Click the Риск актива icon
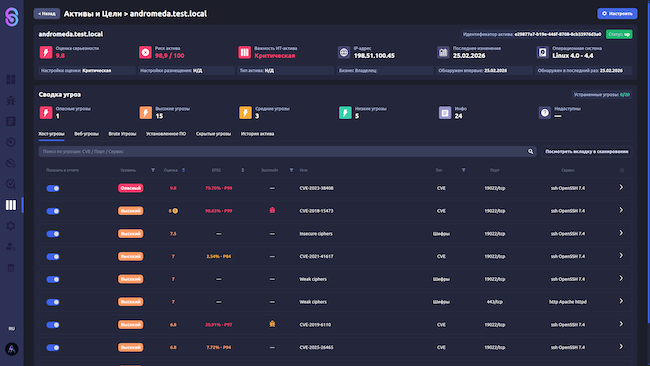 pyautogui.click(x=145, y=52)
